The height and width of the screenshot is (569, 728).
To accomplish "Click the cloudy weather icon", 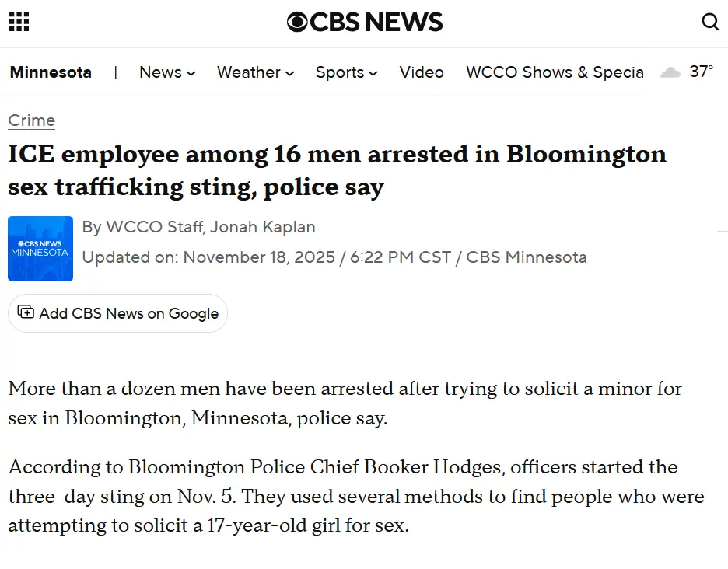I will click(670, 72).
